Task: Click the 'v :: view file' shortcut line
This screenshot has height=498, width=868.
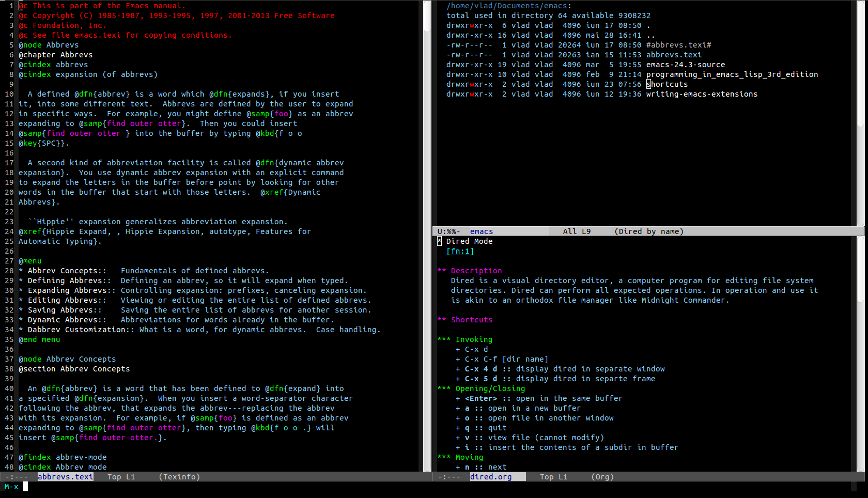Action: click(530, 438)
